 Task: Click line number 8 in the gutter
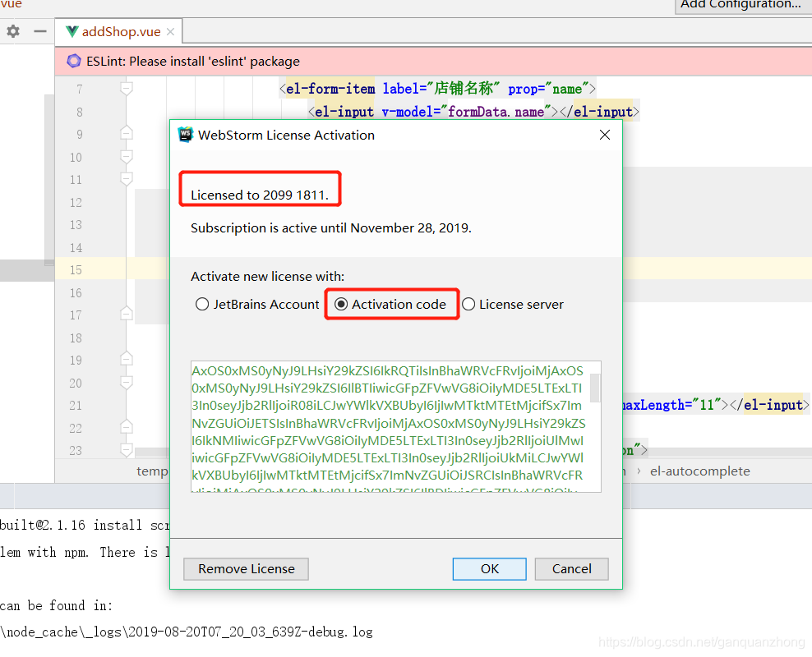tap(80, 113)
